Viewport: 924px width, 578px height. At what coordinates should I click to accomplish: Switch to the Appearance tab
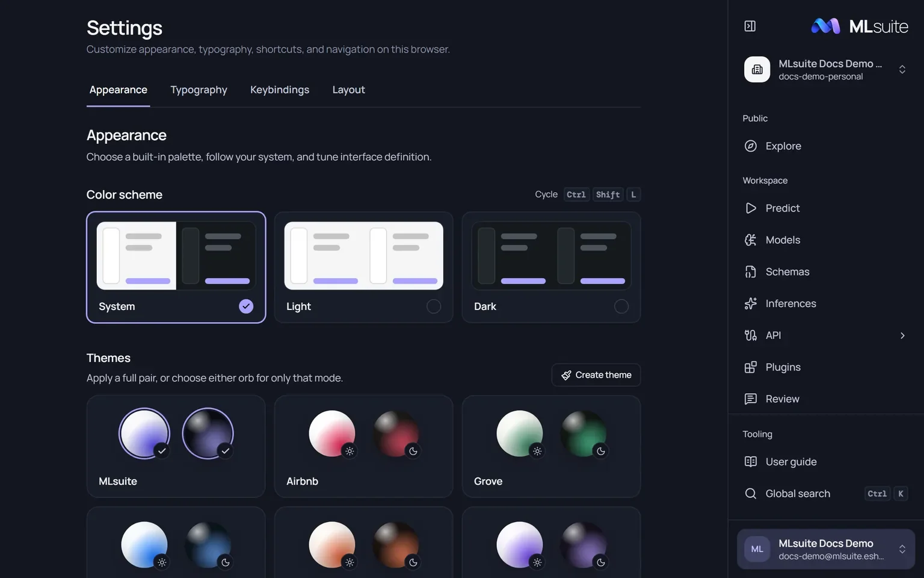point(119,90)
